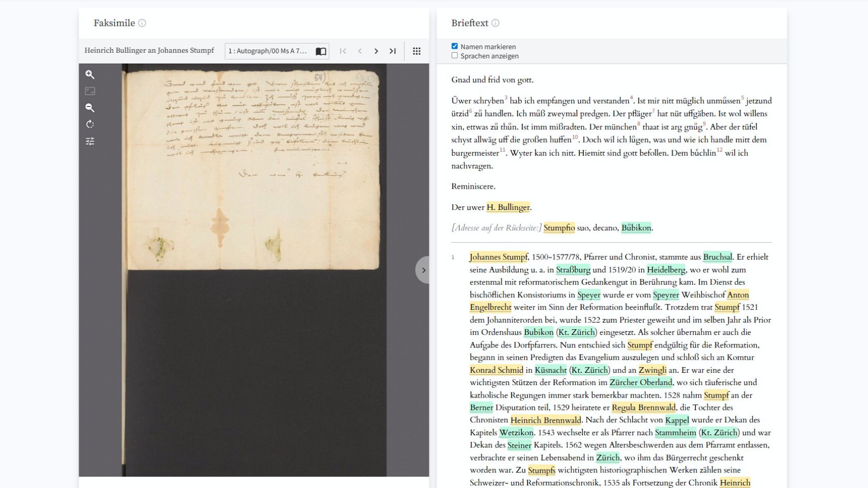Open the H. Bullinger name link

[x=508, y=207]
